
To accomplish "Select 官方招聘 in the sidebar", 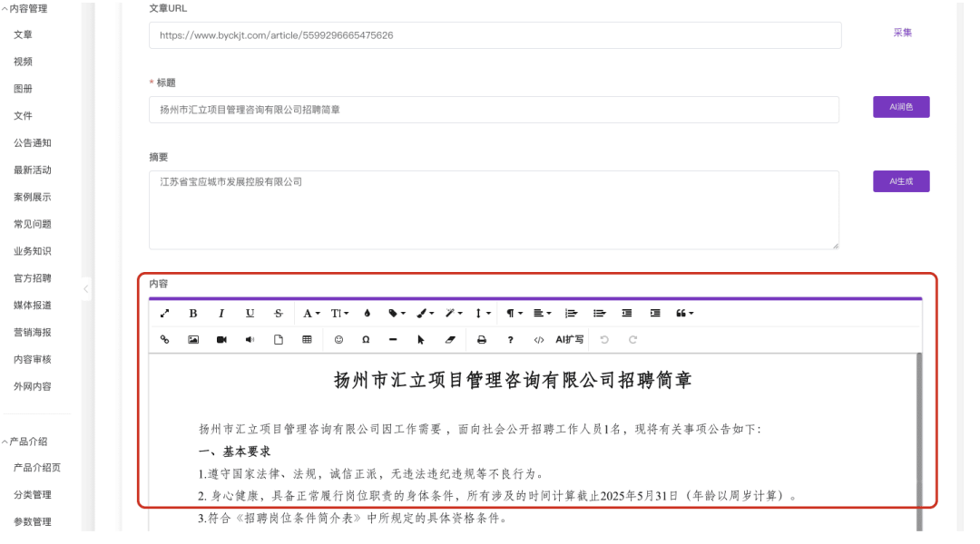I will 33,278.
